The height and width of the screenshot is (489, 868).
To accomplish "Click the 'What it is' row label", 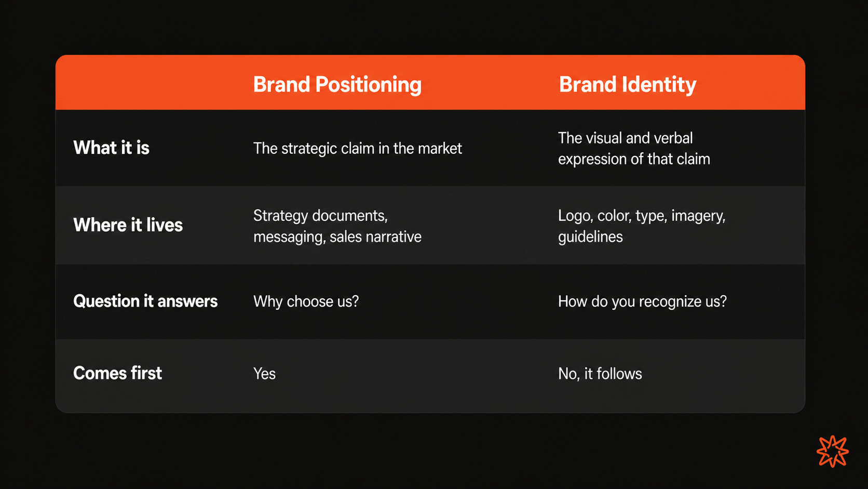I will coord(111,148).
